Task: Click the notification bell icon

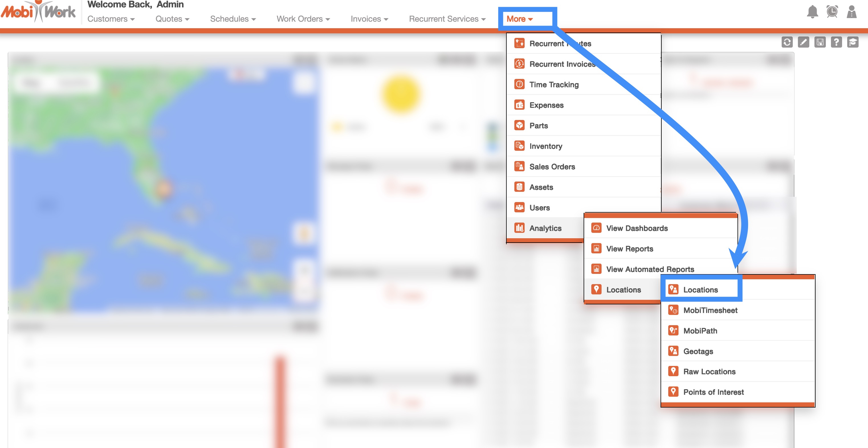Action: (x=812, y=12)
